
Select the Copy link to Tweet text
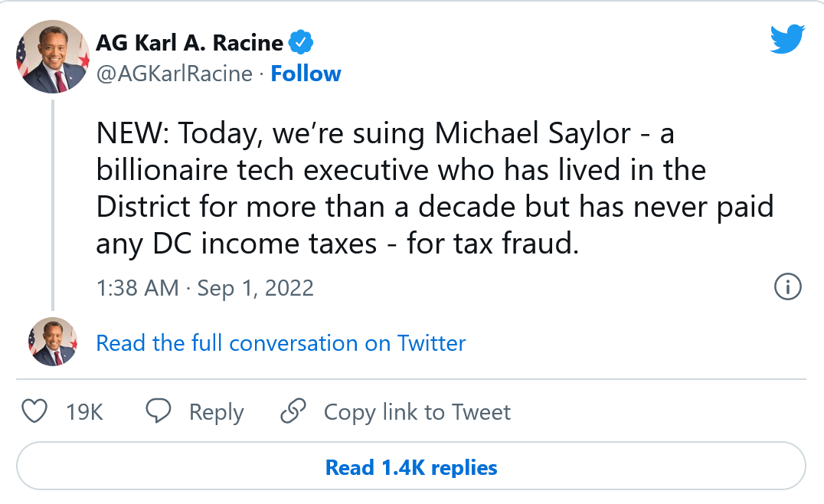417,412
